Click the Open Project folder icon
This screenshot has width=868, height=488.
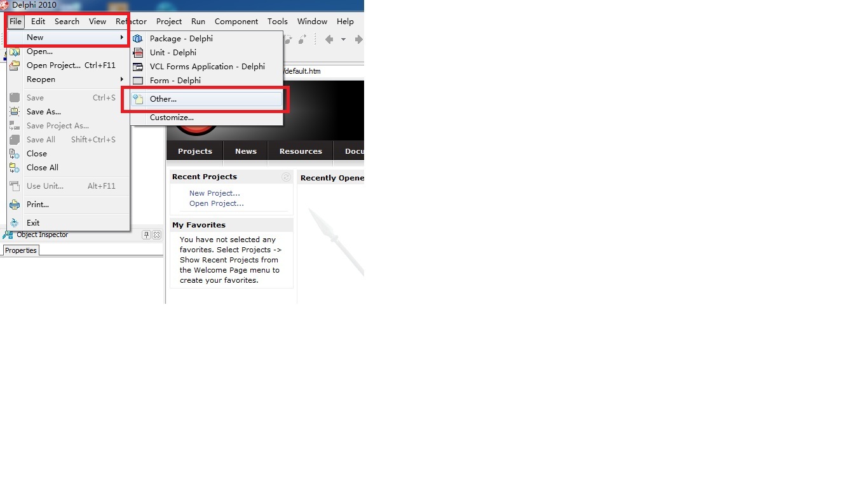[15, 65]
